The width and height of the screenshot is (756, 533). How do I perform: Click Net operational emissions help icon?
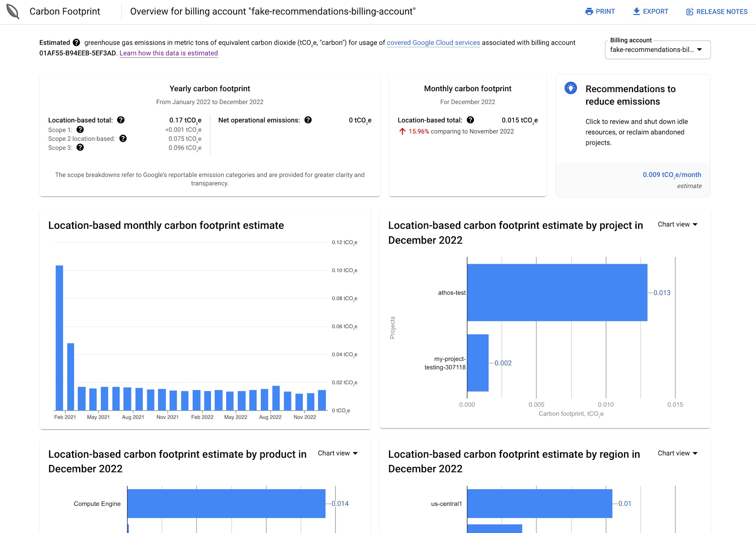(308, 120)
